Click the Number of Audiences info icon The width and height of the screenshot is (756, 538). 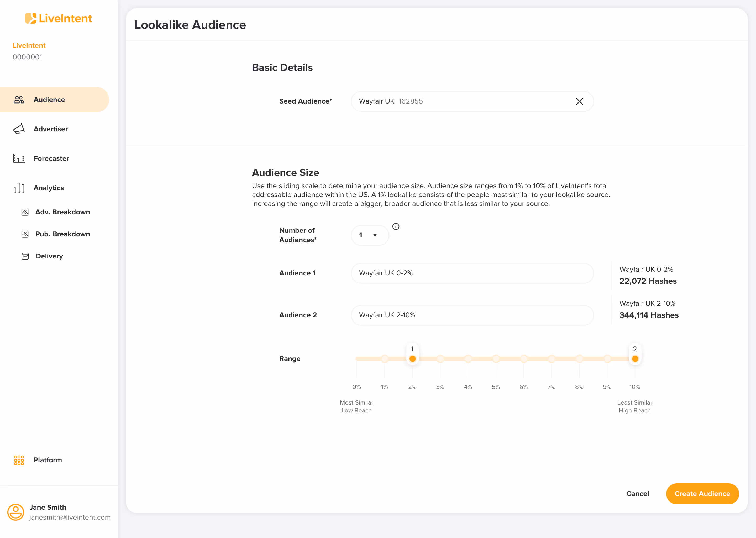point(396,227)
